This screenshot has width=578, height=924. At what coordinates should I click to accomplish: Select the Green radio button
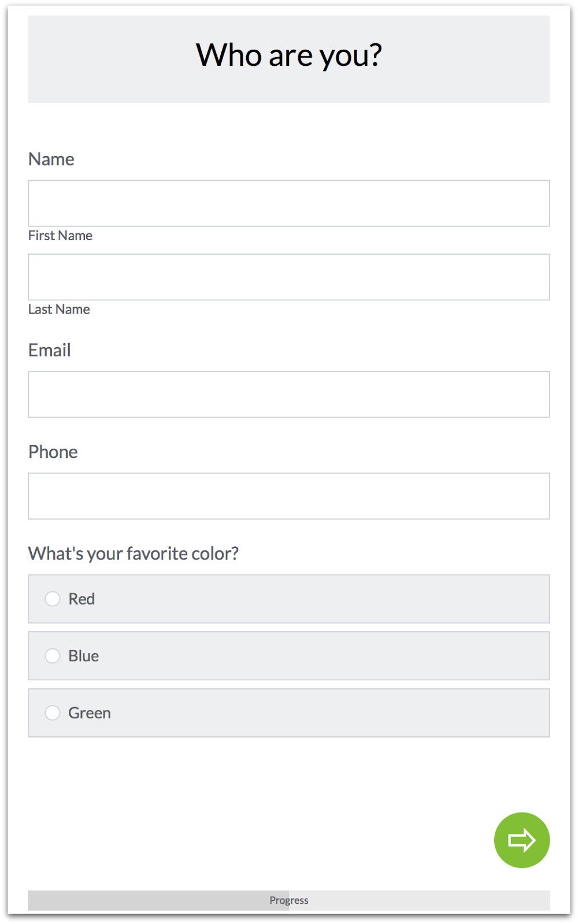tap(53, 713)
